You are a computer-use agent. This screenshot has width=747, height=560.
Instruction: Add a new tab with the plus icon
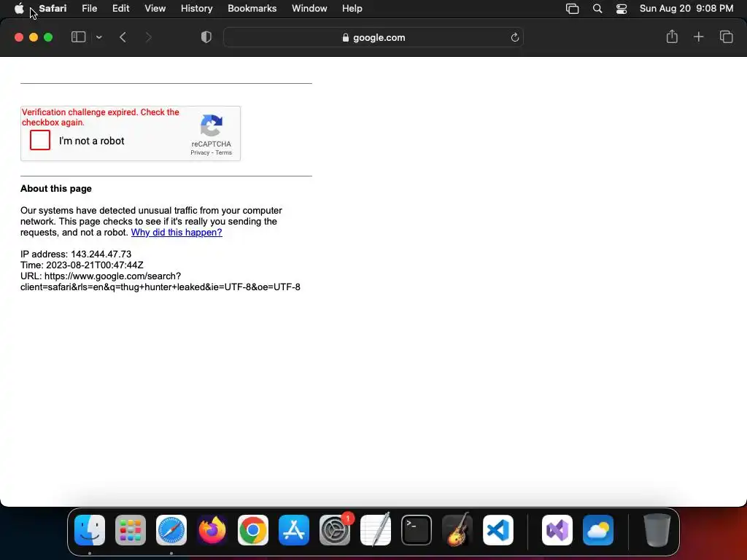click(x=698, y=36)
